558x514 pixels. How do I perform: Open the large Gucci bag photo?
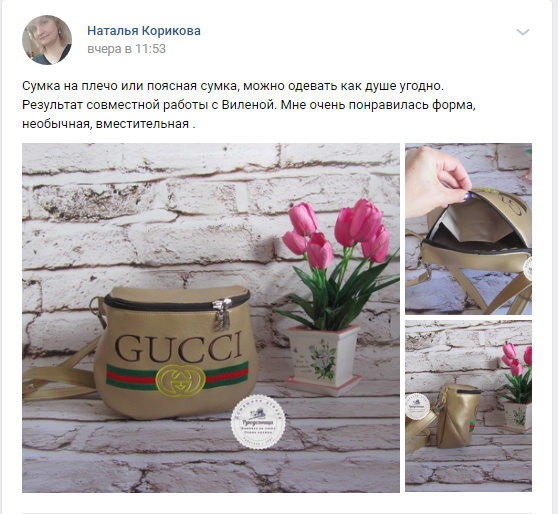coord(211,318)
